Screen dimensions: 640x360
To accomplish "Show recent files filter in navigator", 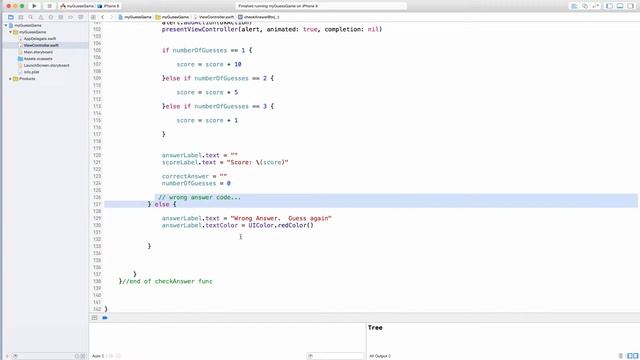I will (x=77, y=356).
